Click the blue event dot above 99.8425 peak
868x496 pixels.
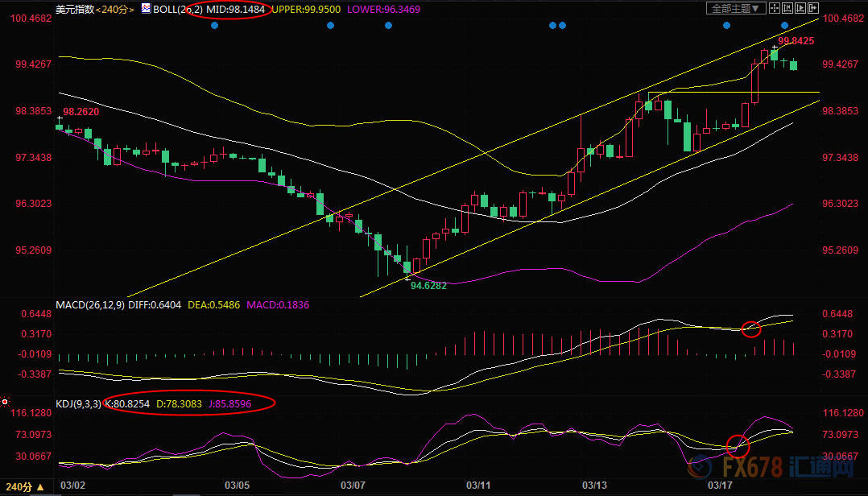coord(784,26)
